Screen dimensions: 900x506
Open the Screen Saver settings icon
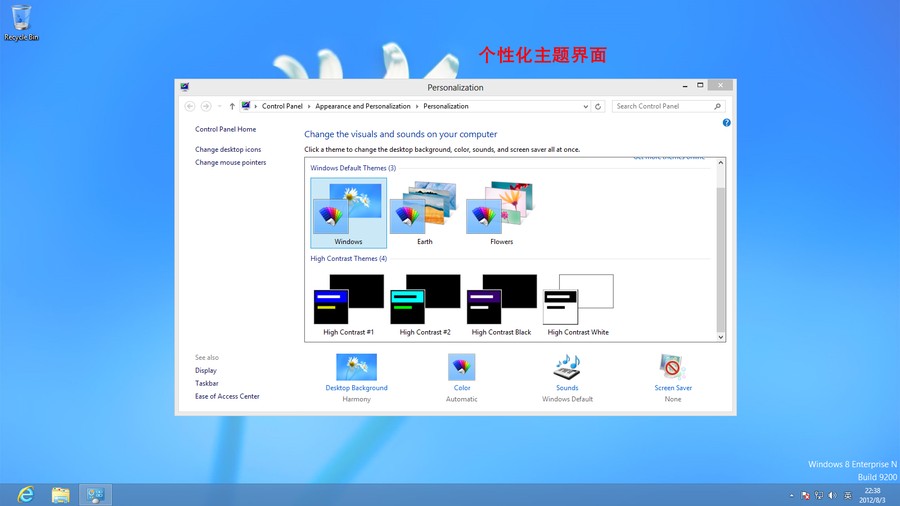(x=673, y=368)
